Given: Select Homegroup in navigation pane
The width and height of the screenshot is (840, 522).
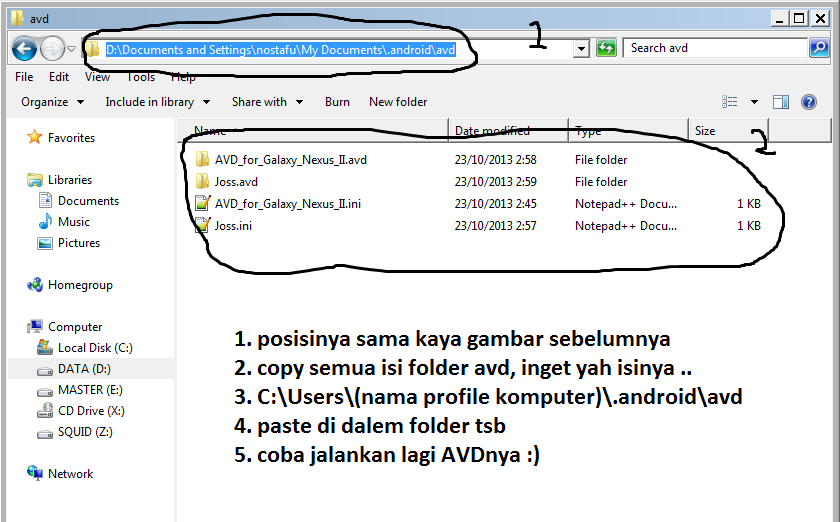Looking at the screenshot, I should click(x=80, y=285).
